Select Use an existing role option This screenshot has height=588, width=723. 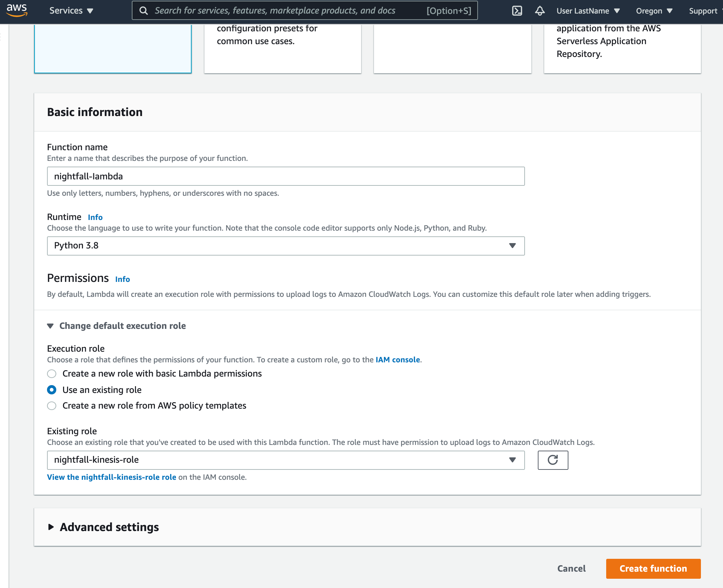click(x=52, y=390)
